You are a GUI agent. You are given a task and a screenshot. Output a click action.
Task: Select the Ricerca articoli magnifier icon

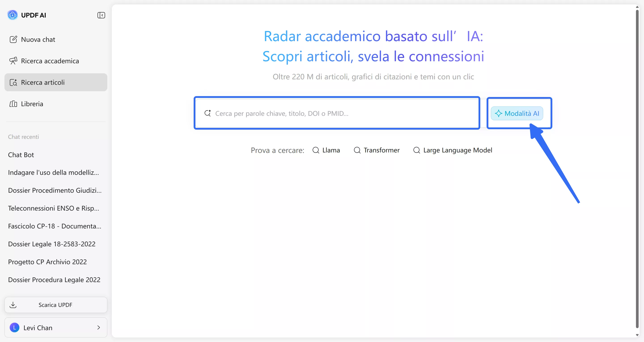pyautogui.click(x=14, y=82)
